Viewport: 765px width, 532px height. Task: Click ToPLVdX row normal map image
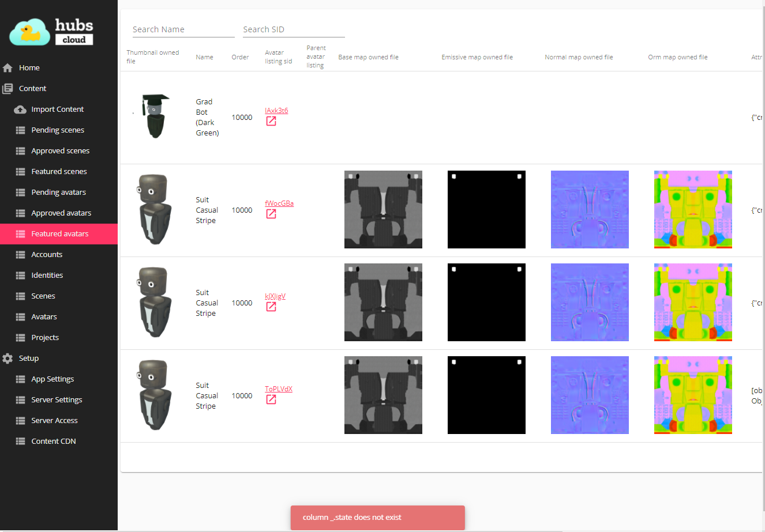[x=590, y=395]
